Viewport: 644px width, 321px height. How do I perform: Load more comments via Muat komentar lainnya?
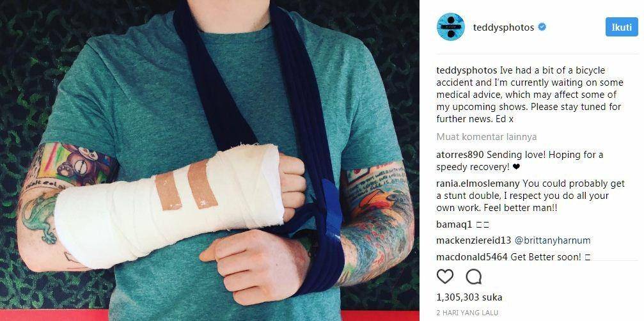click(x=486, y=137)
